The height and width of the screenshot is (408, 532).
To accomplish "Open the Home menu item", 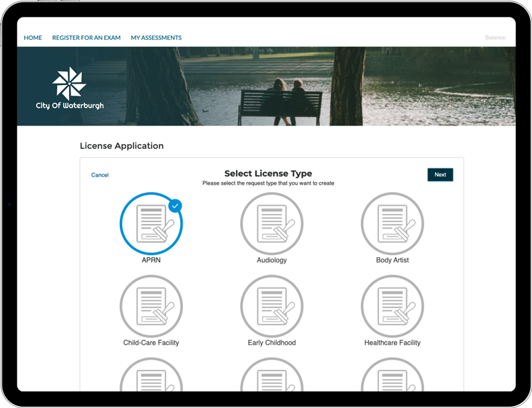I will tap(33, 38).
